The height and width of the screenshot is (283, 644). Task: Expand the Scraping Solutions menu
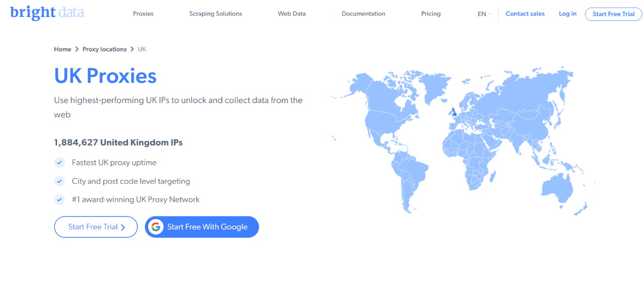(216, 14)
